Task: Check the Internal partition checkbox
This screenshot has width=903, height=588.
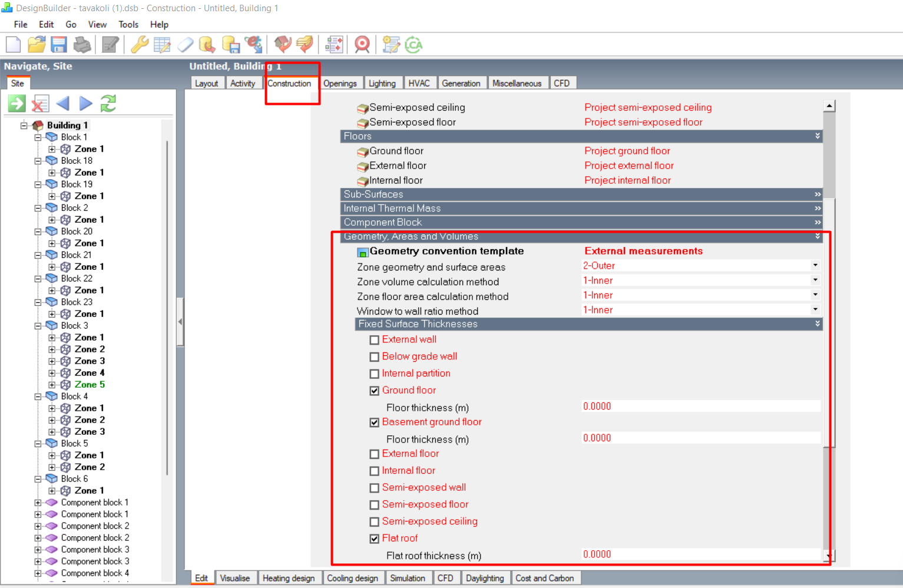Action: [x=374, y=374]
